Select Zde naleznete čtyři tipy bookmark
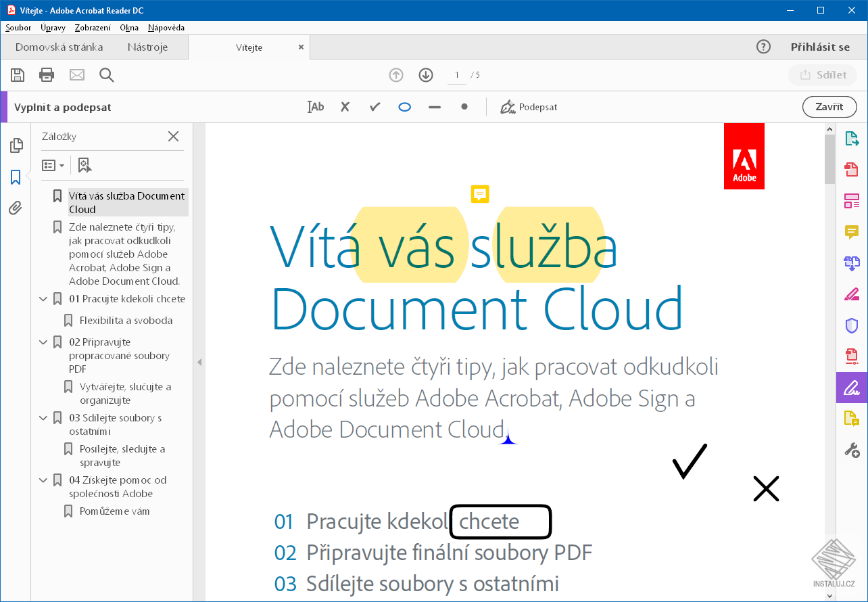This screenshot has width=868, height=602. pyautogui.click(x=124, y=254)
